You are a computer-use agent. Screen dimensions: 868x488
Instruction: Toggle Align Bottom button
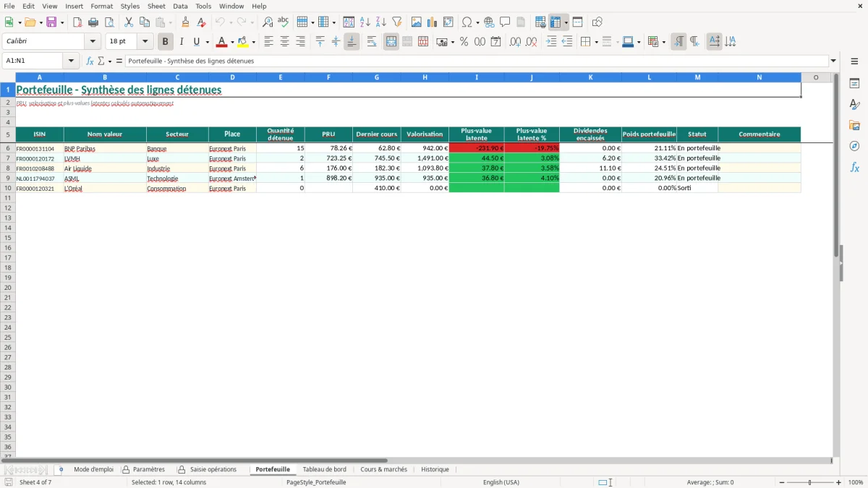pos(352,42)
